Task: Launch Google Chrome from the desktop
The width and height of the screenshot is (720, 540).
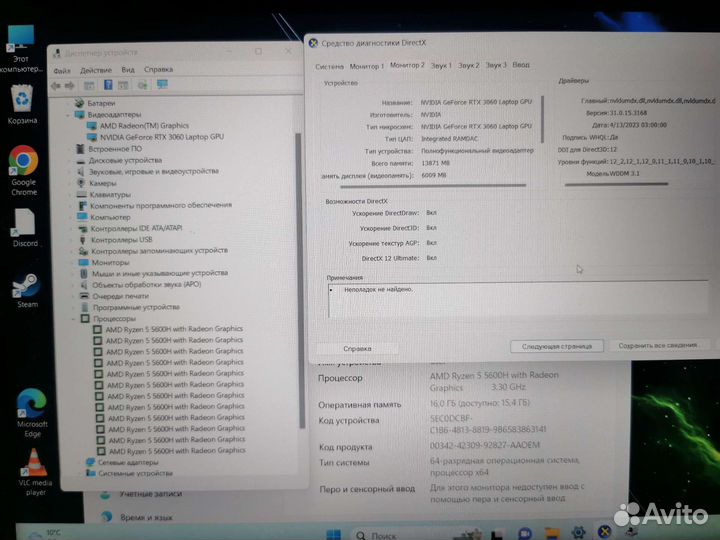Action: [x=23, y=170]
